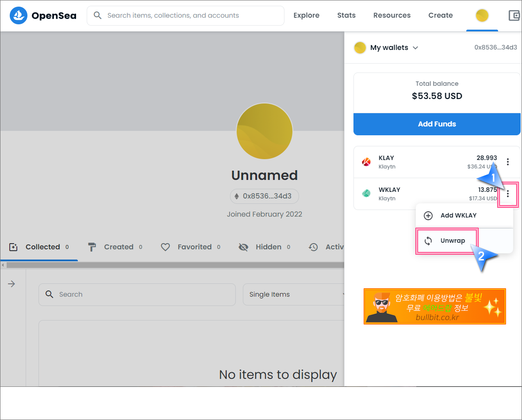Click the horizontal tab scrollbar
This screenshot has height=420, width=522.
point(175,265)
